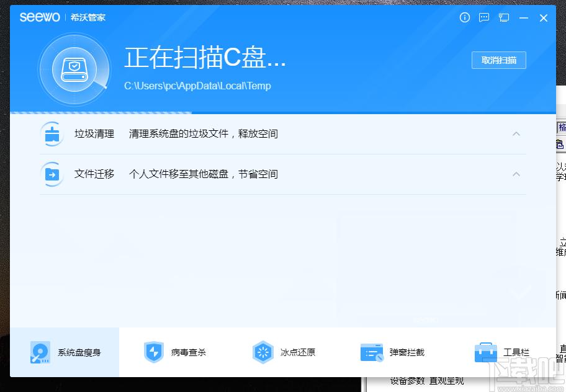Close the Seewo manager window
The height and width of the screenshot is (392, 566).
pyautogui.click(x=543, y=17)
